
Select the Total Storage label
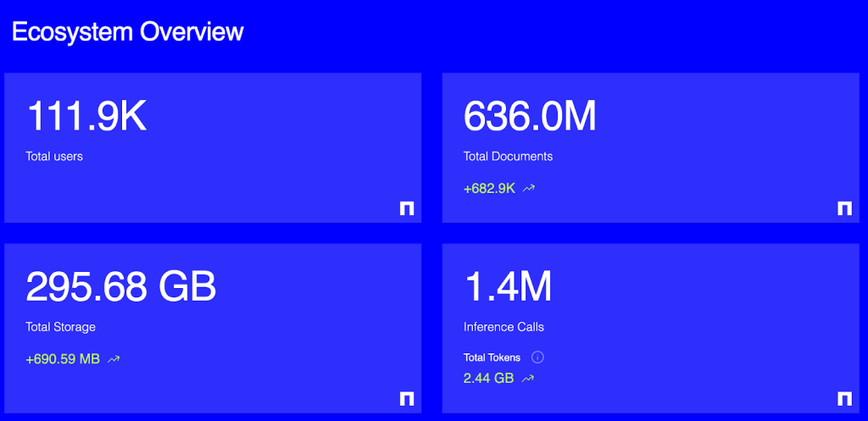coord(60,327)
